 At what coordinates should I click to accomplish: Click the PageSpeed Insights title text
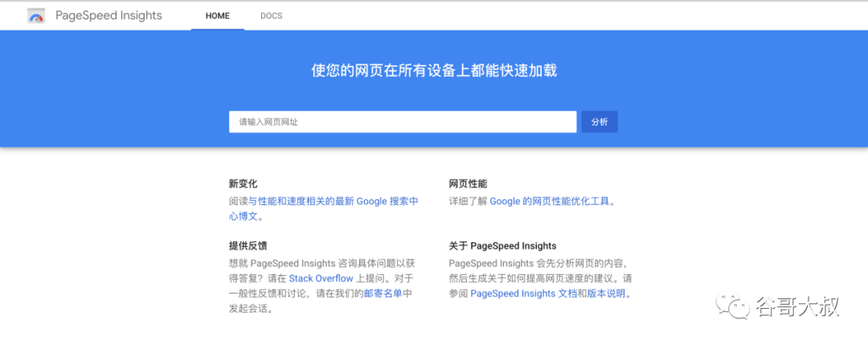tap(108, 15)
